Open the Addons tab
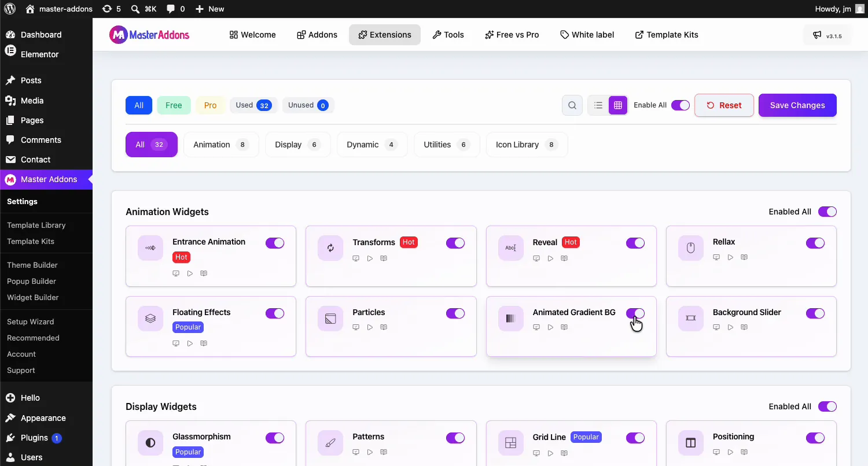 pos(317,35)
